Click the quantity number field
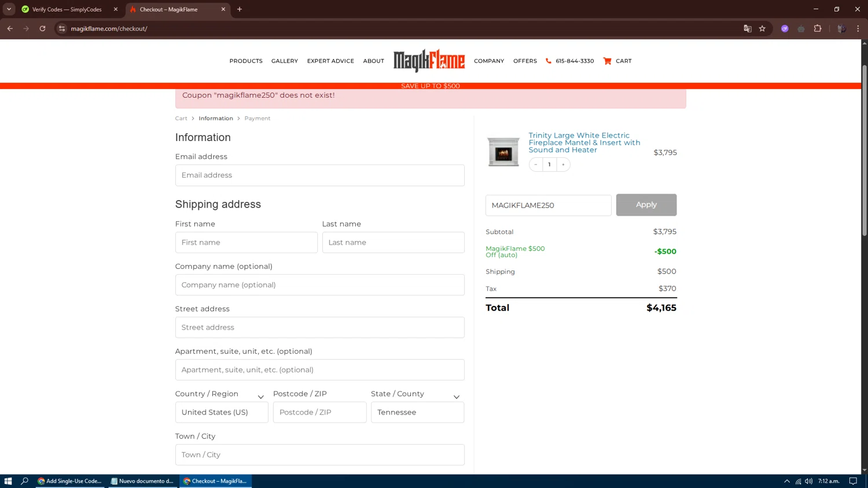This screenshot has height=488, width=868. point(549,165)
